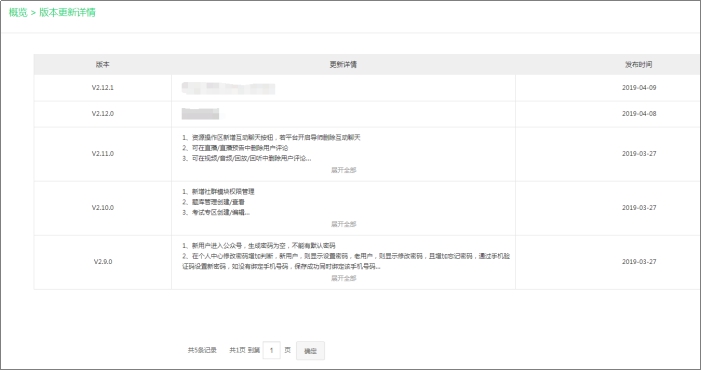Click the 2019-04-09 release date

(x=639, y=88)
